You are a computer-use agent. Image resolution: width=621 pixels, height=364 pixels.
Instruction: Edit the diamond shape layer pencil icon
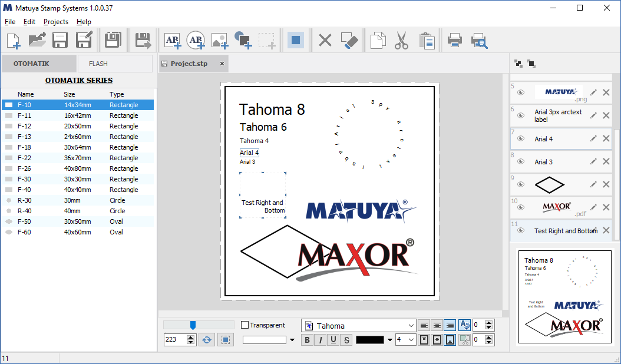pyautogui.click(x=593, y=184)
